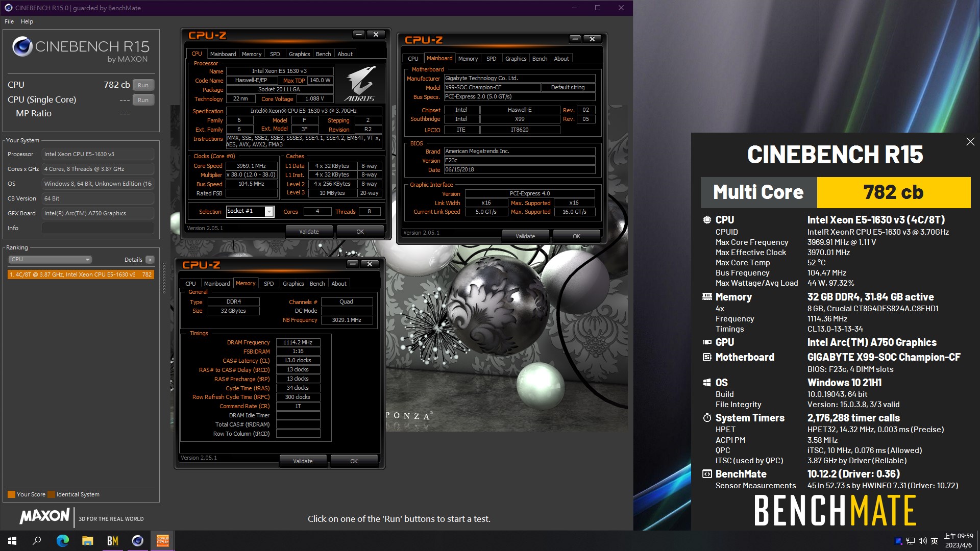980x551 pixels.
Task: Switch to CPU-Z taskbar icon
Action: coord(163,541)
